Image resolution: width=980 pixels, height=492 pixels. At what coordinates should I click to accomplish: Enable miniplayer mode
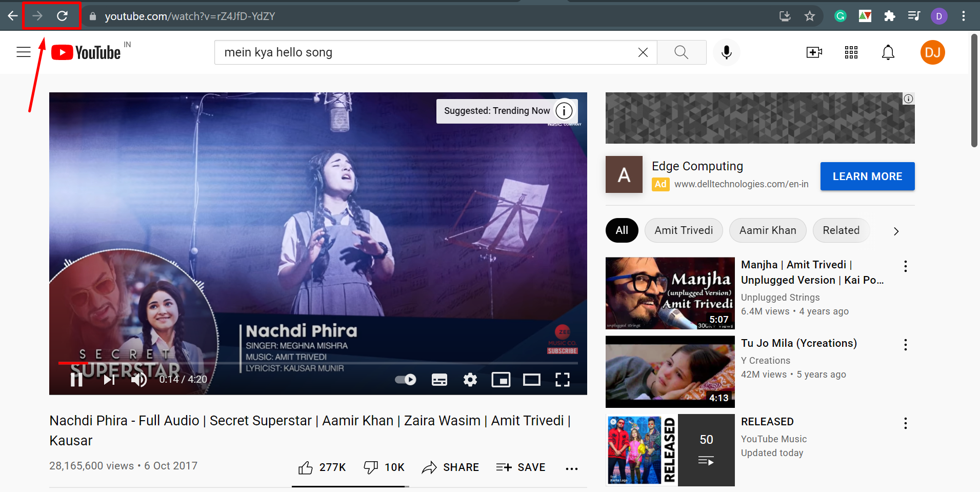click(x=501, y=380)
